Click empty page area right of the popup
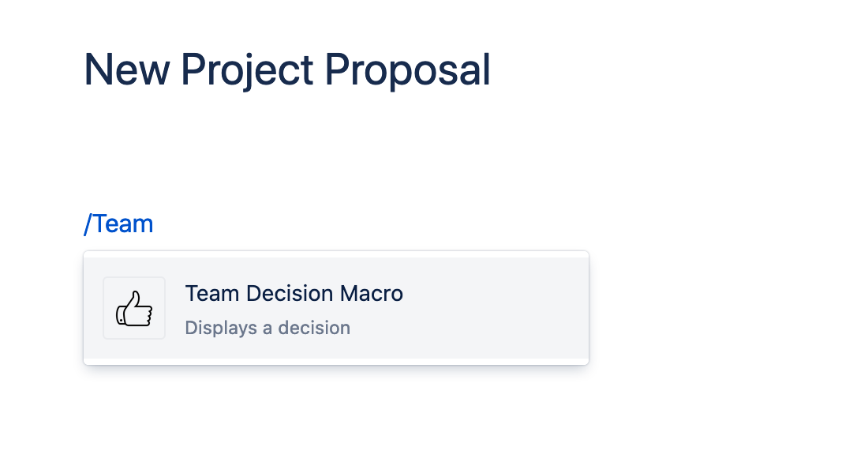This screenshot has width=868, height=466. point(726,308)
